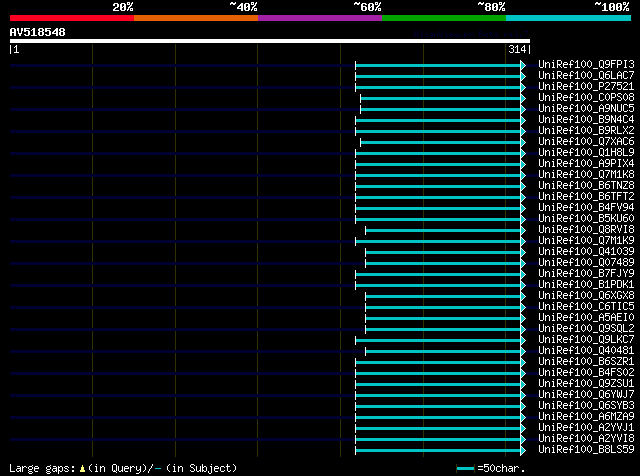This screenshot has width=640, height=476.
Task: Select hit label UniRef100_B1PDK1
Action: pyautogui.click(x=586, y=285)
